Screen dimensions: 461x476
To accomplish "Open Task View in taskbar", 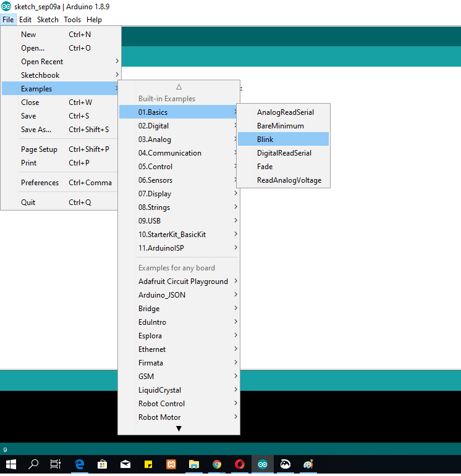I will pyautogui.click(x=56, y=464).
